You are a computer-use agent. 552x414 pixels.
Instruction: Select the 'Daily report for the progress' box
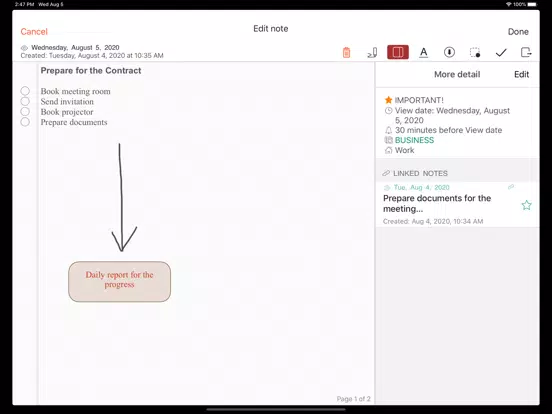point(119,281)
